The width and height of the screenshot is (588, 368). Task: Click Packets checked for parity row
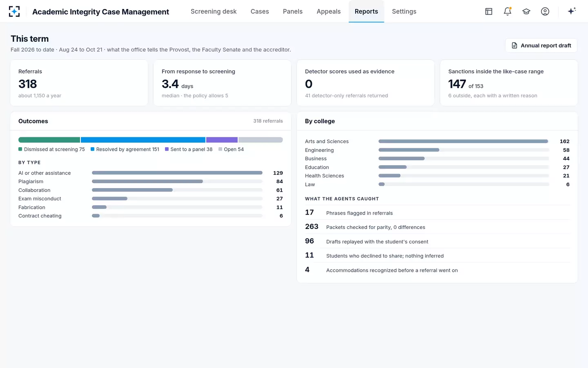(437, 227)
